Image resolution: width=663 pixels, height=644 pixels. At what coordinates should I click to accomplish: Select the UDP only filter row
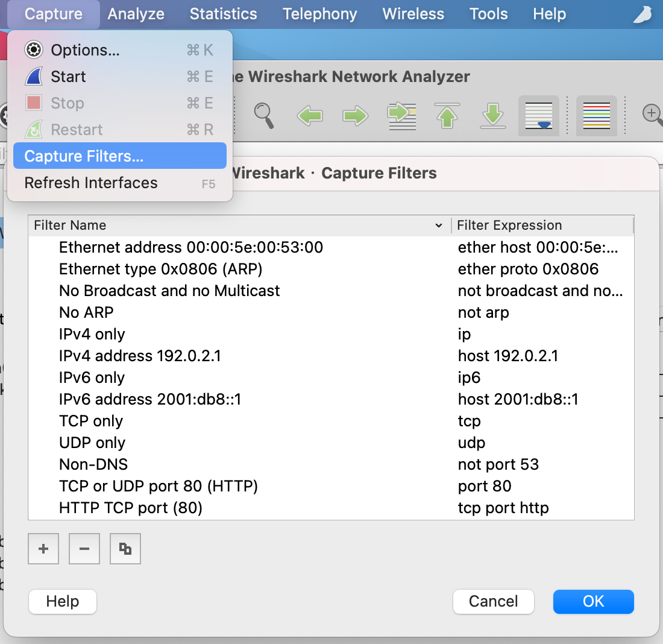[x=92, y=443]
